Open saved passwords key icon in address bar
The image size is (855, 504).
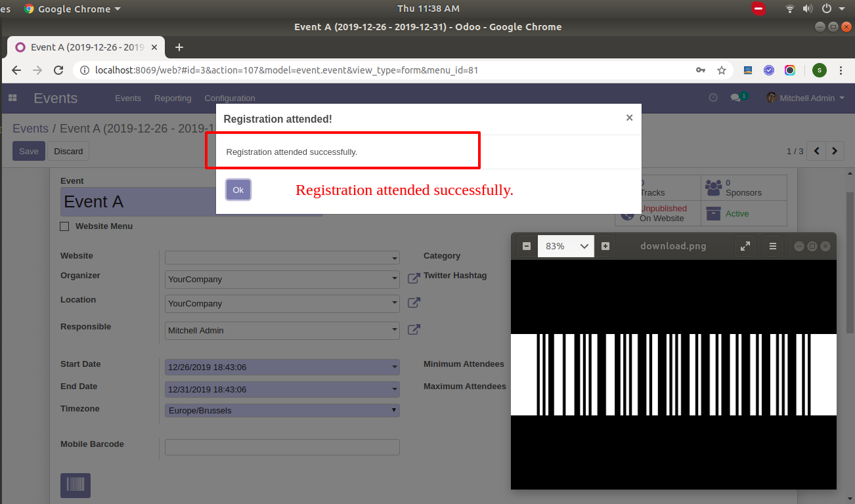coord(701,70)
